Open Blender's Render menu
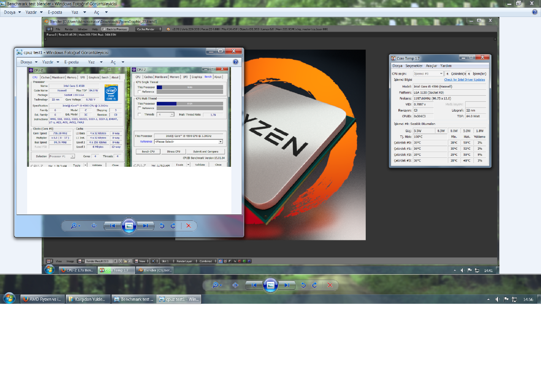Screen dimensions: 541x392 (69, 29)
